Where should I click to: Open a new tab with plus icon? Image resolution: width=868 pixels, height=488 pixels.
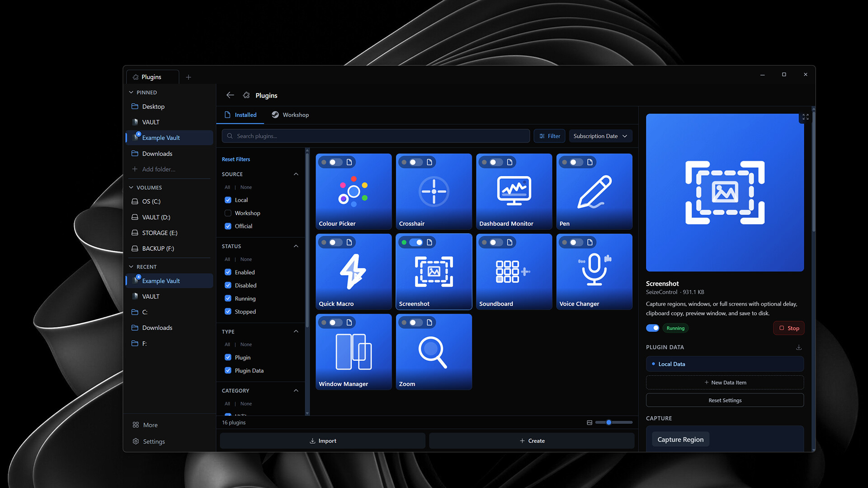tap(189, 77)
